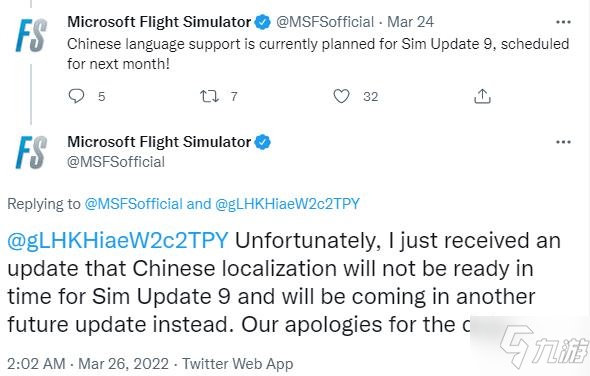
Task: Open the @gLHKHiaeW2c2TPY mention in tweet body
Action: (118, 240)
